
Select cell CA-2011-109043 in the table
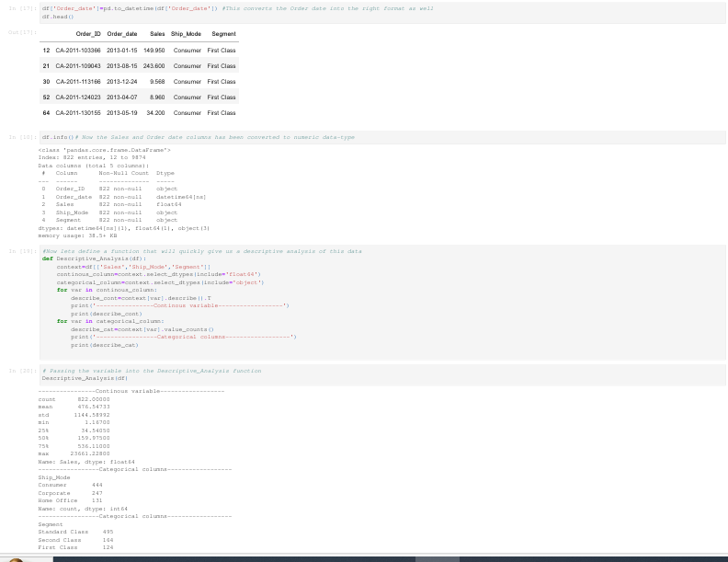(x=78, y=66)
